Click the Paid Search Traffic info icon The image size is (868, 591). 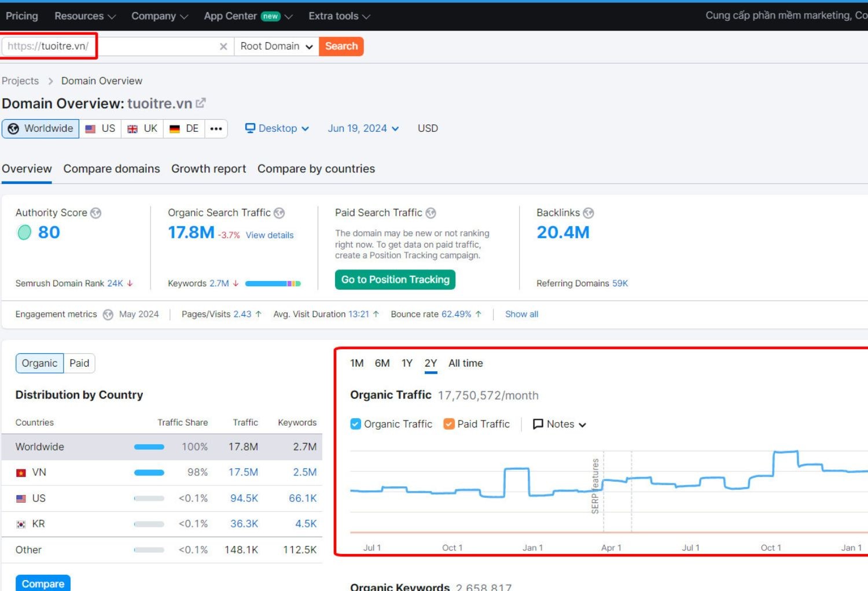[x=431, y=213]
